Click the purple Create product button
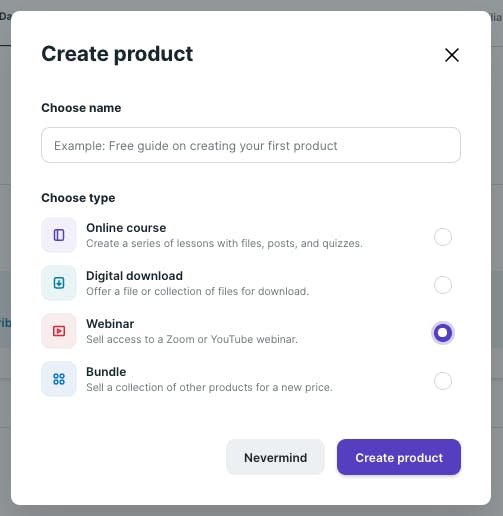This screenshot has width=503, height=516. [x=399, y=457]
